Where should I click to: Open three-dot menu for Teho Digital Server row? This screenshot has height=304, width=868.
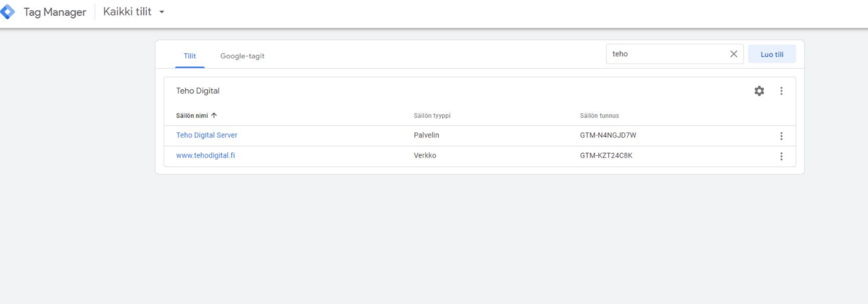pyautogui.click(x=781, y=136)
